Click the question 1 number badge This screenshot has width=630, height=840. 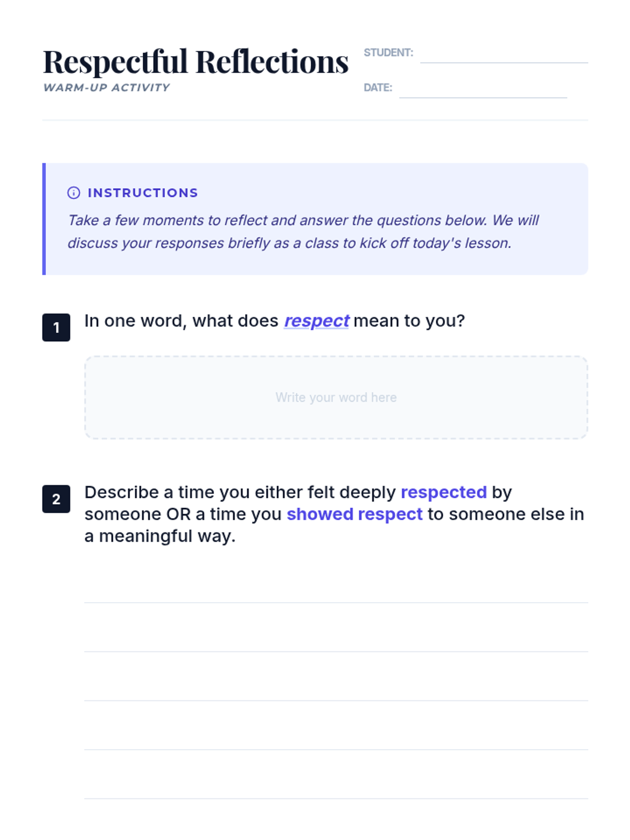click(56, 328)
